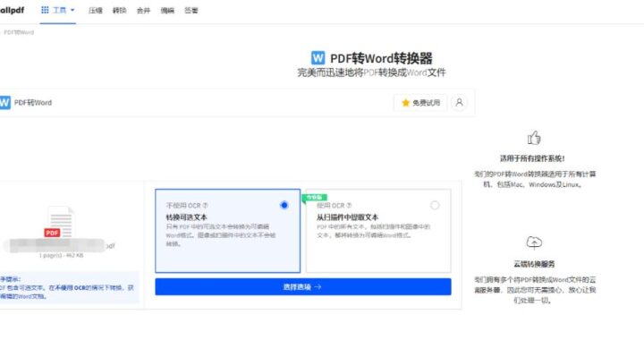This screenshot has width=644, height=340.
Task: Click the W icon in the PDF转Word toolbar
Action: point(4,103)
